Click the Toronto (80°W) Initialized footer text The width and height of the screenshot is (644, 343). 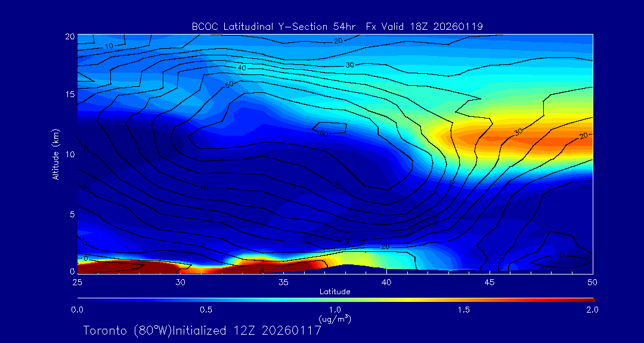click(202, 330)
